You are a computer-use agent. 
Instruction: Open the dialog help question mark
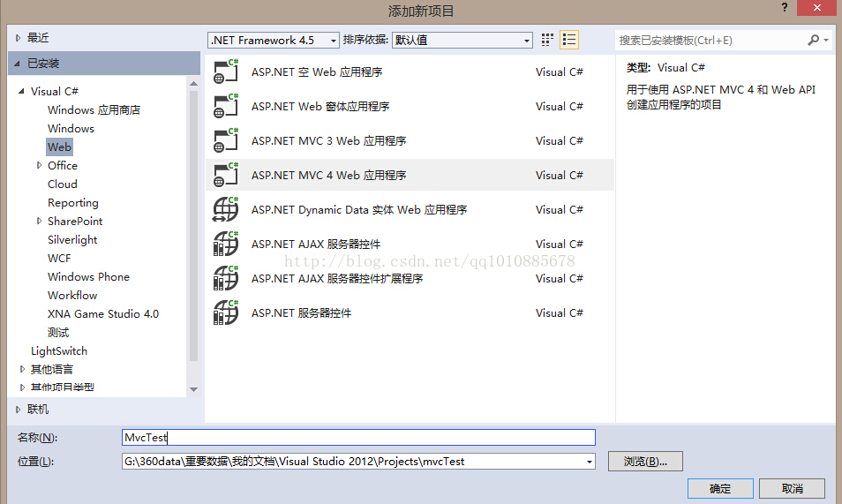[785, 8]
